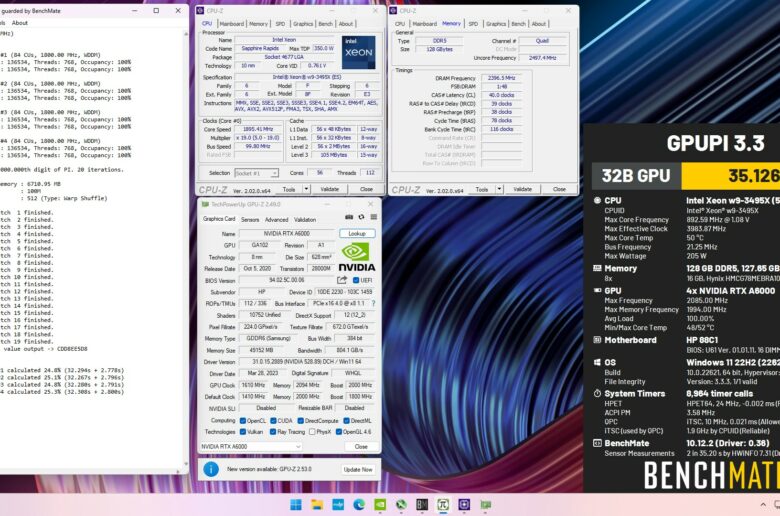Image resolution: width=780 pixels, height=516 pixels.
Task: Toggle the Ray Tracing checkbox
Action: 273,432
